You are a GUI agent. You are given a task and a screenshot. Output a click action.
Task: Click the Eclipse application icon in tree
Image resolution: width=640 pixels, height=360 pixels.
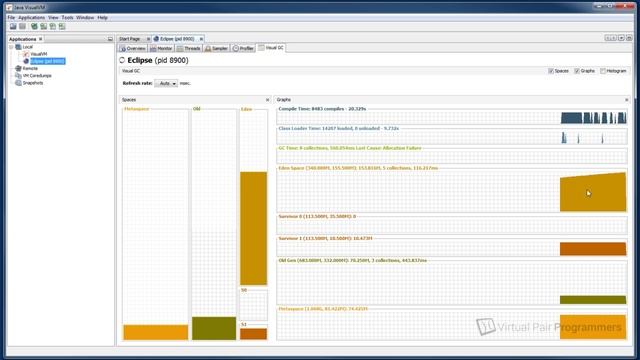(26, 61)
